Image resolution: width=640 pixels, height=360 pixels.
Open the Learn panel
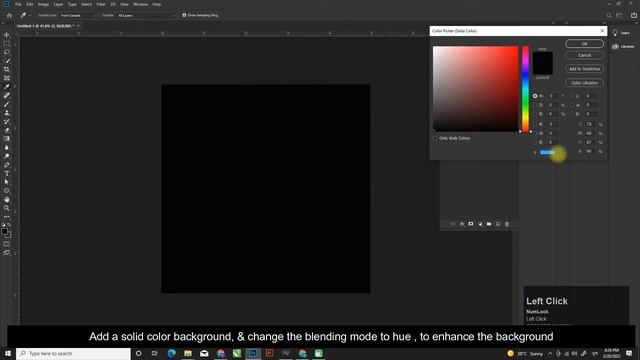tap(621, 33)
